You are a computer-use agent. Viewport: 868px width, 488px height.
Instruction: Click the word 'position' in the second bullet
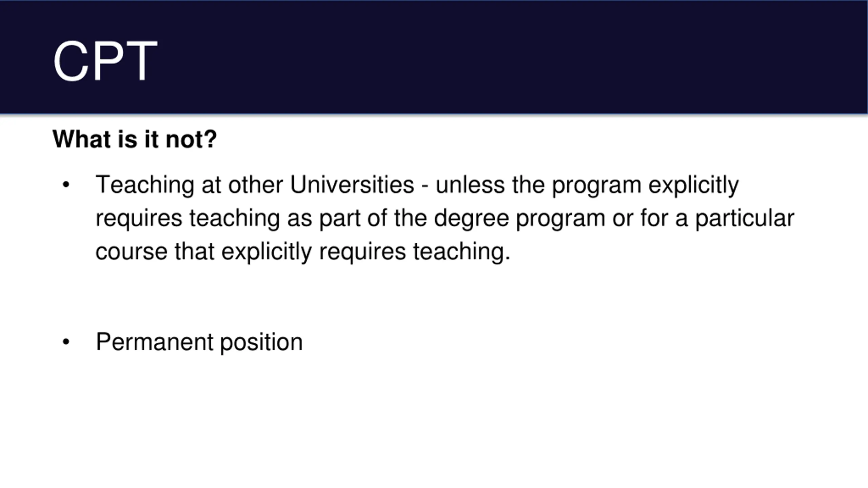coord(261,342)
